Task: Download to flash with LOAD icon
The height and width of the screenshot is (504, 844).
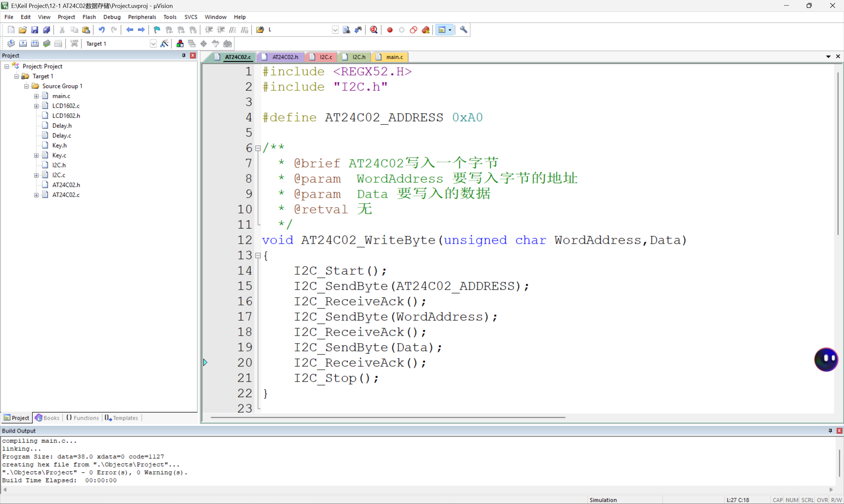Action: tap(74, 44)
